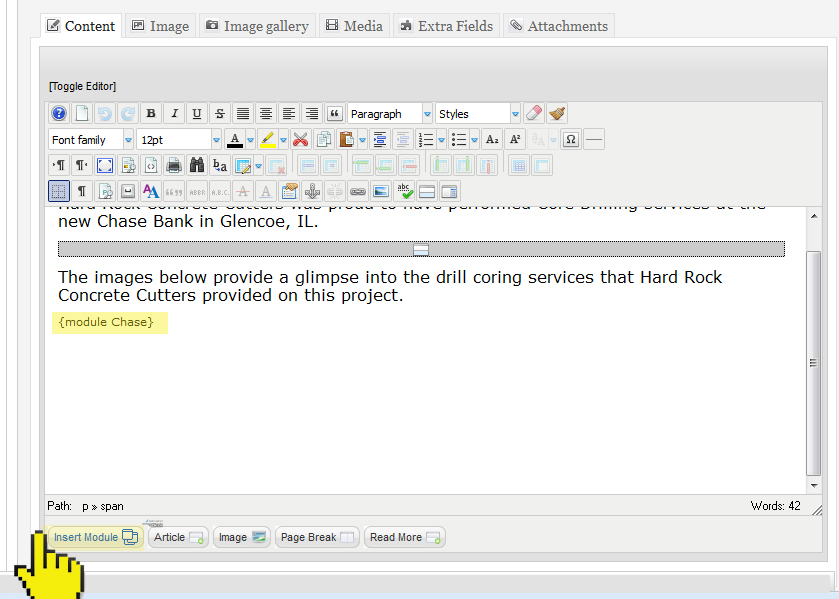Screen dimensions: 839x599
Task: Click the Page Break button
Action: tap(317, 537)
